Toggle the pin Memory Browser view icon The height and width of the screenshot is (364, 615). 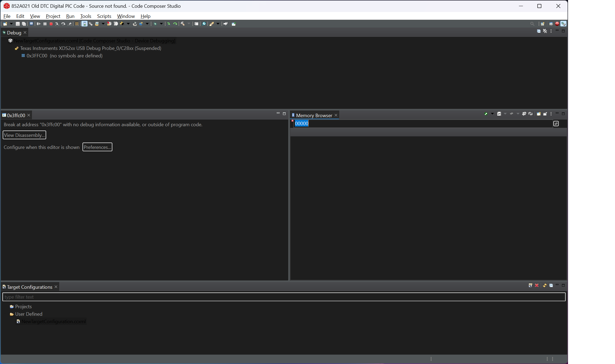[x=545, y=114]
